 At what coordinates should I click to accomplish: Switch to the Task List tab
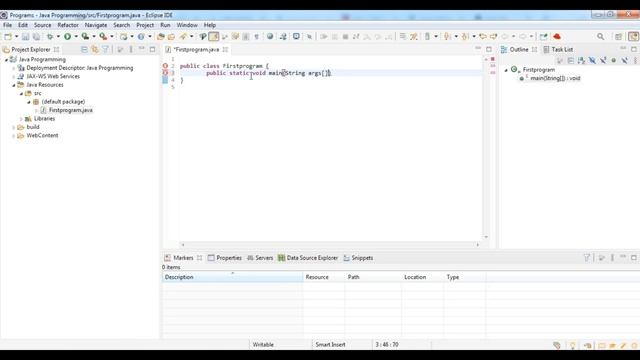(x=558, y=49)
